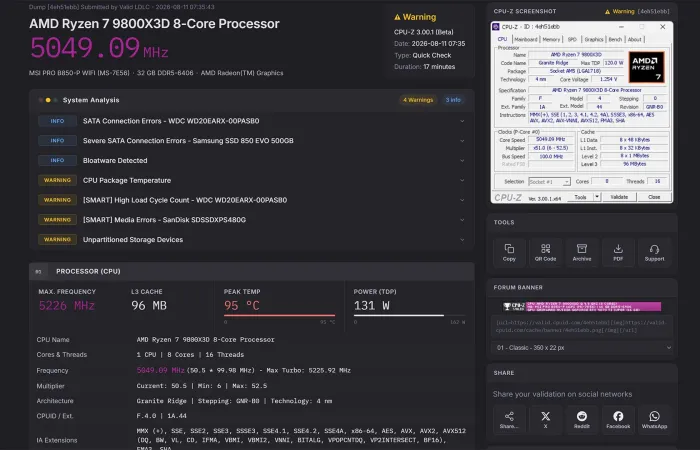
Task: Click the L3 Cache 96 MB value
Action: click(149, 306)
